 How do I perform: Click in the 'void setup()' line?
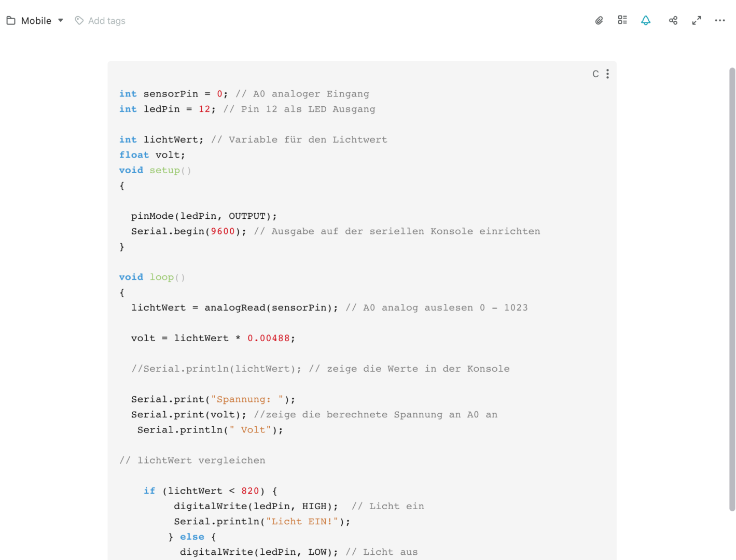(155, 170)
